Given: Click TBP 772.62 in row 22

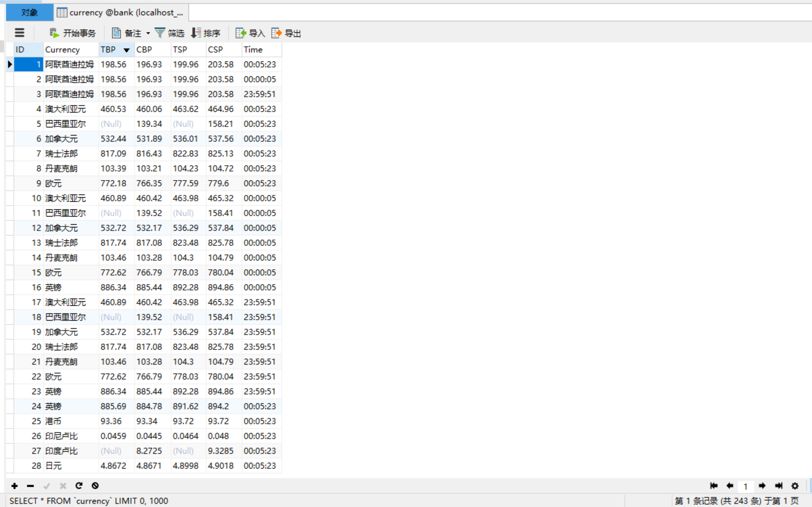Looking at the screenshot, I should coord(117,376).
